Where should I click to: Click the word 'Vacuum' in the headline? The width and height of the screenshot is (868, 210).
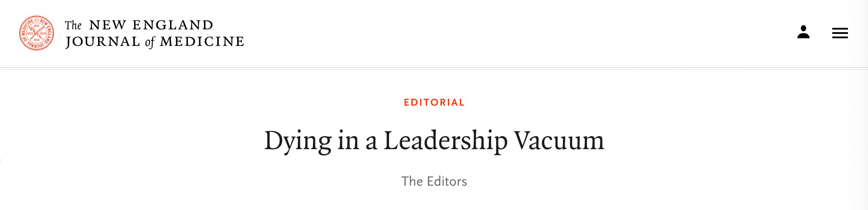tap(559, 140)
